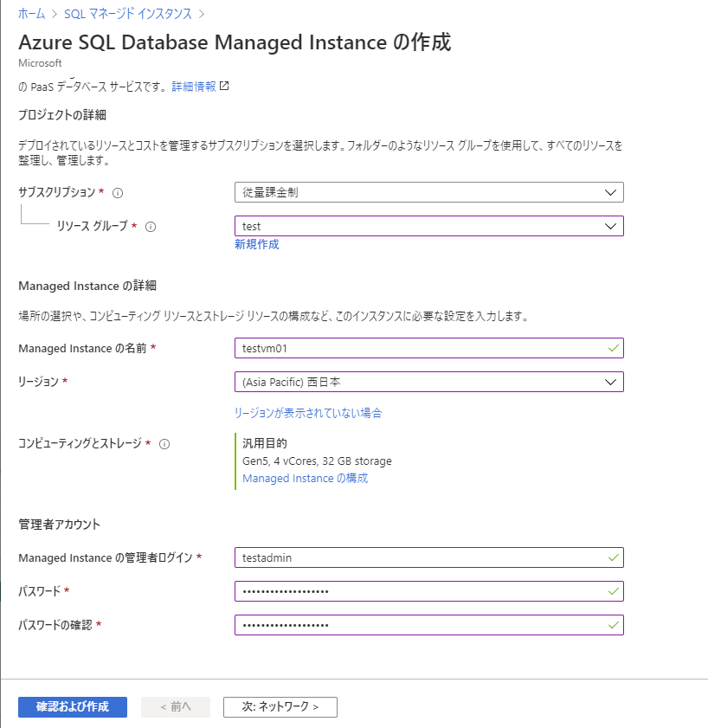This screenshot has height=728, width=708.
Task: Open リージョンが表示されていない場合 link
Action: pos(308,413)
